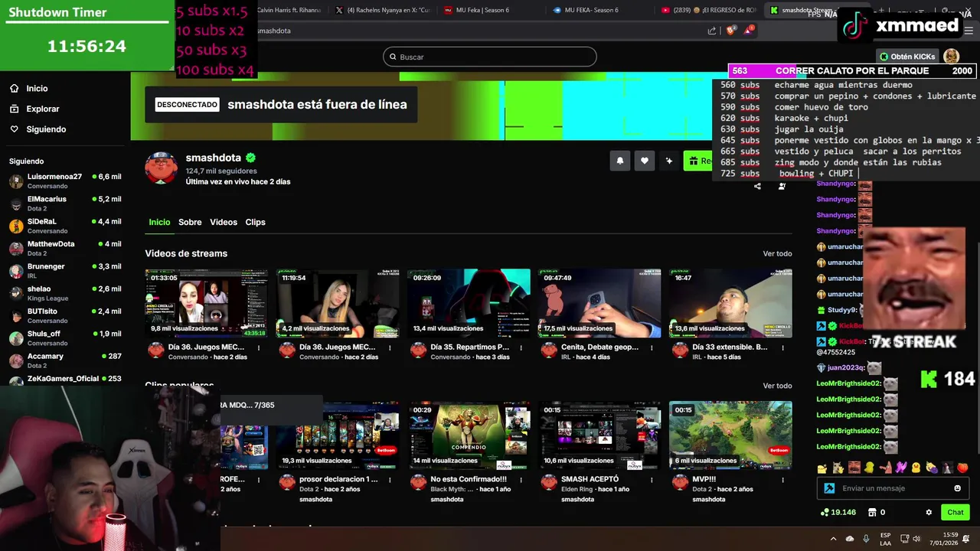This screenshot has width=980, height=551.
Task: Open options menu for Día 33 extensible video
Action: click(x=782, y=347)
